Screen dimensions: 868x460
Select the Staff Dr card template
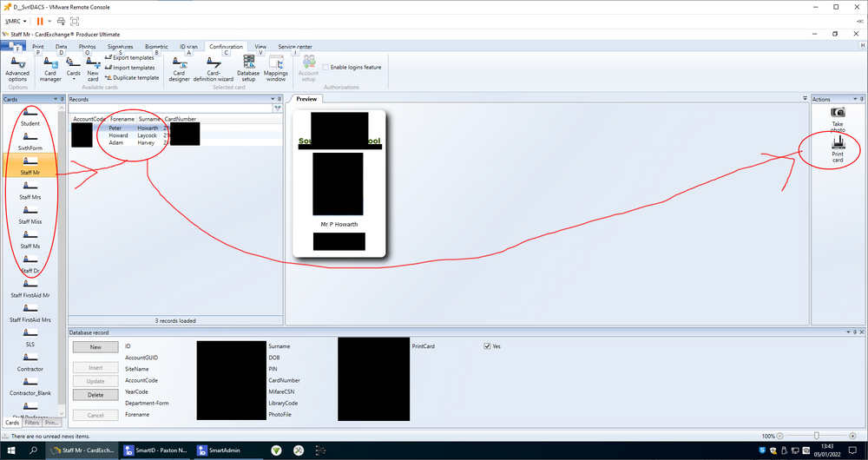pyautogui.click(x=30, y=264)
